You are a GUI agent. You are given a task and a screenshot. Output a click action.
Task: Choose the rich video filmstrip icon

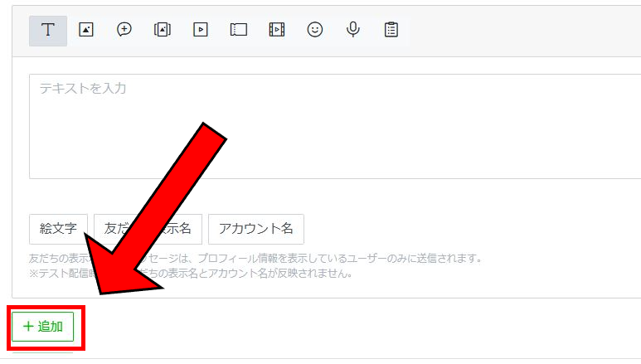coord(277,30)
